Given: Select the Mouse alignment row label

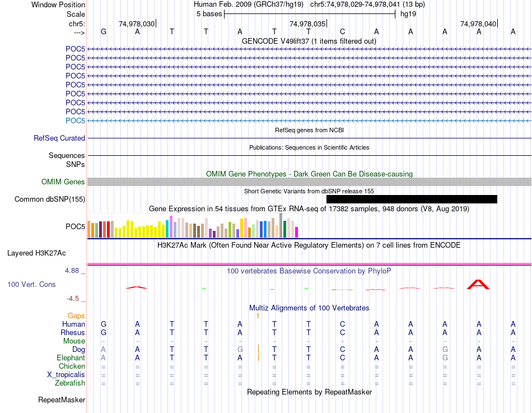Looking at the screenshot, I should pos(74,341).
